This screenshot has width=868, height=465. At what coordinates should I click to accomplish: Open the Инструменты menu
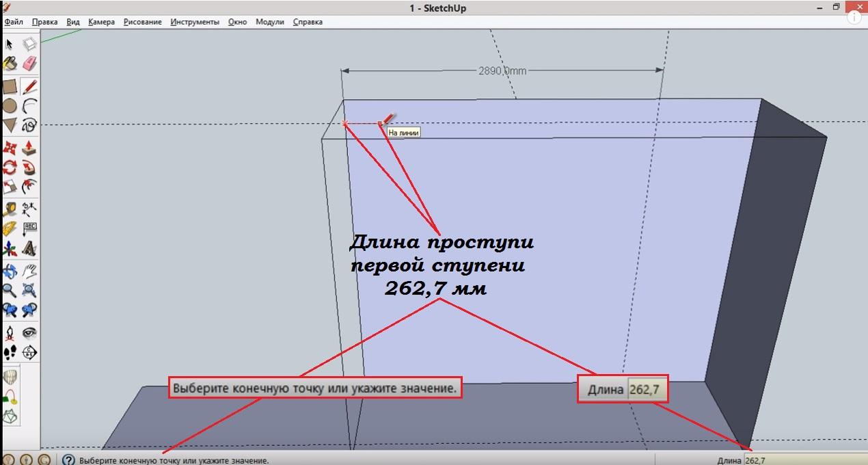(x=195, y=22)
